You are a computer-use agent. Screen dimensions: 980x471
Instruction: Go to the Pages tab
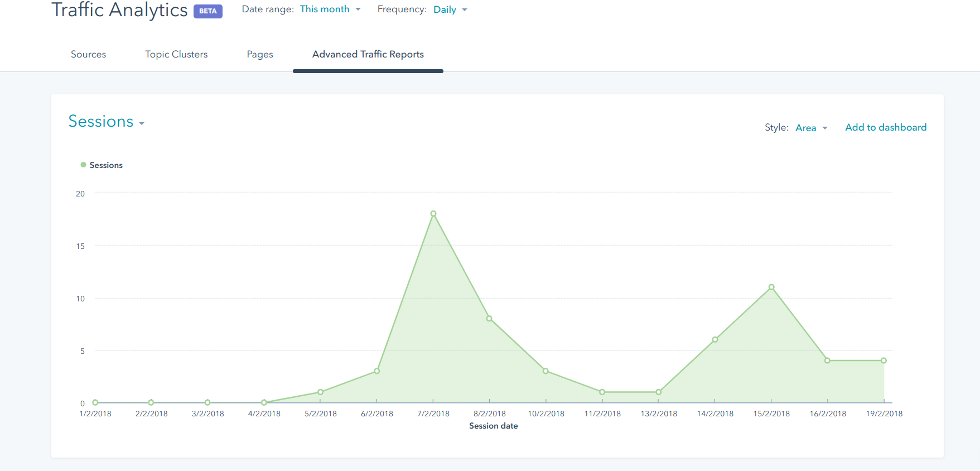pos(260,54)
